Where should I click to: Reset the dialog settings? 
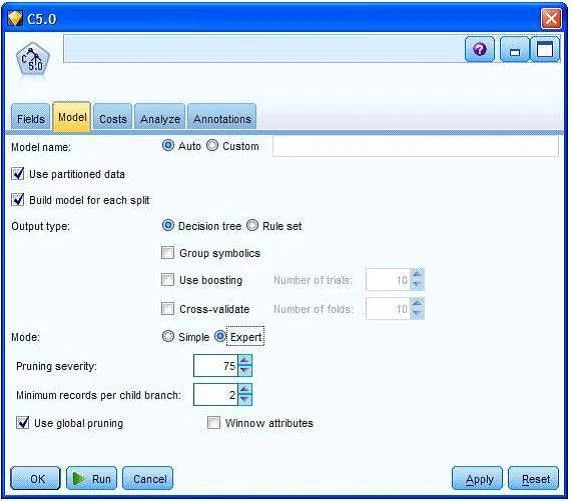click(x=533, y=478)
